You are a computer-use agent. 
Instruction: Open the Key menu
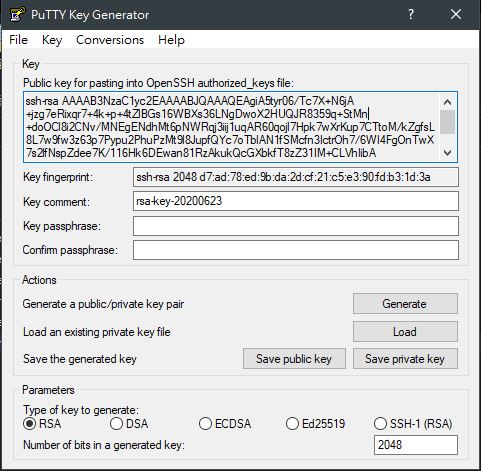52,40
